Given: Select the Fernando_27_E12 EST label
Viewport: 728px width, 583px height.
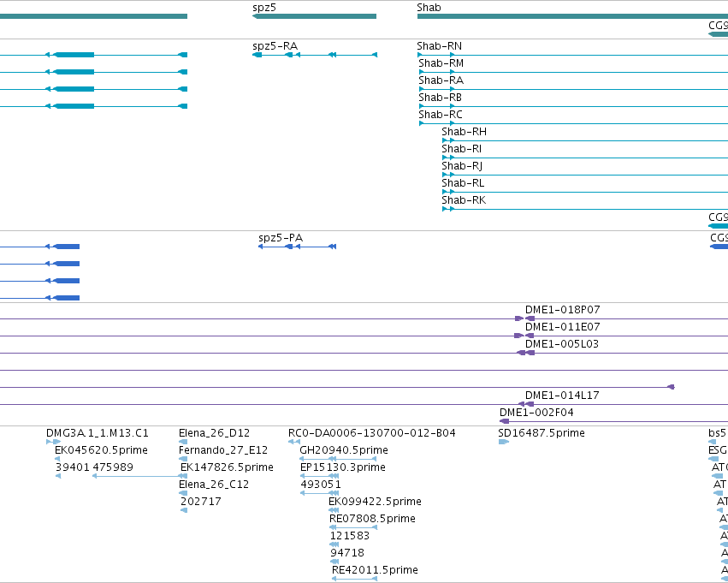Looking at the screenshot, I should click(223, 450).
